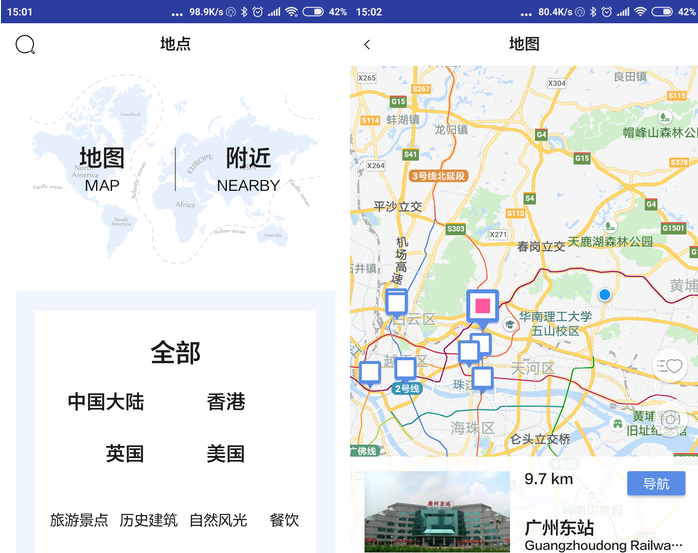This screenshot has width=698, height=553.
Task: Tap the 导航 navigation button
Action: [x=656, y=483]
